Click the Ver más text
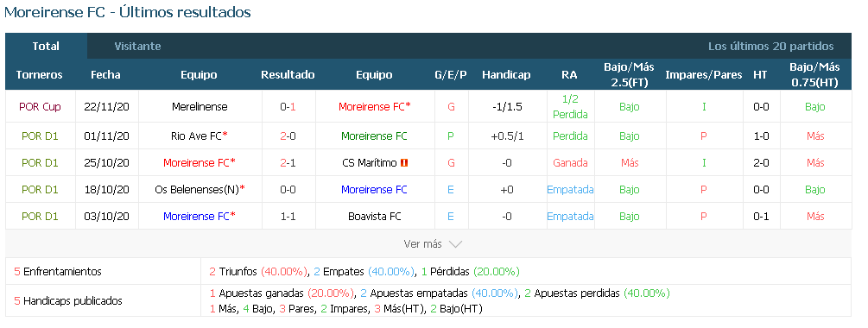Screen dimensions: 868x328 (423, 244)
